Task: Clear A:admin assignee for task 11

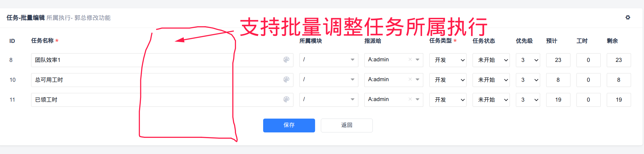Action: pyautogui.click(x=410, y=99)
